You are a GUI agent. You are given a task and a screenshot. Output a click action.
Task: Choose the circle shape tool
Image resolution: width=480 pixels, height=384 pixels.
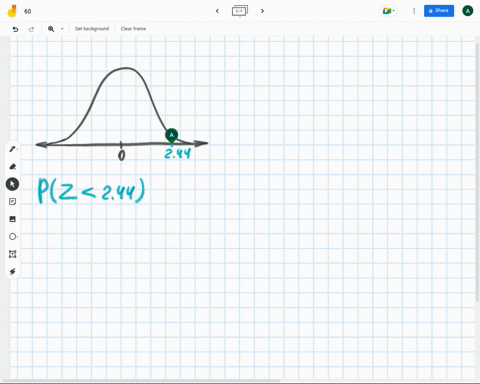tap(12, 237)
